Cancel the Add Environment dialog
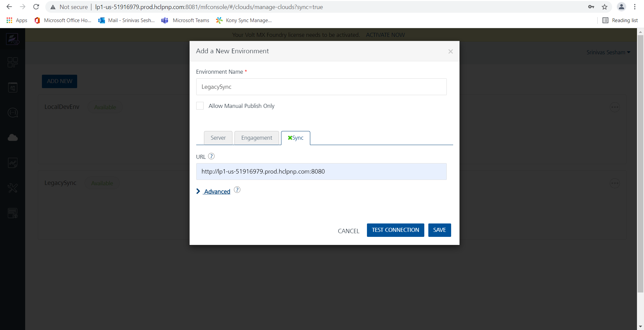The height and width of the screenshot is (330, 644). (x=348, y=231)
